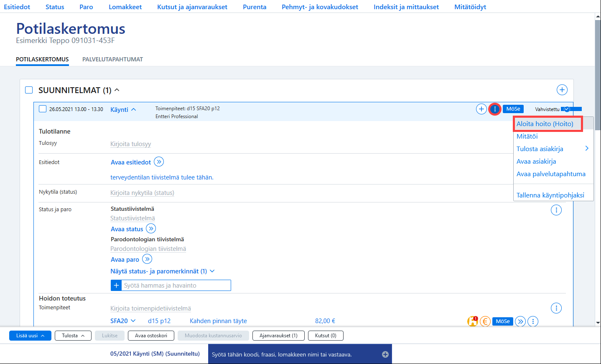Open Paro top menu item

click(x=86, y=7)
